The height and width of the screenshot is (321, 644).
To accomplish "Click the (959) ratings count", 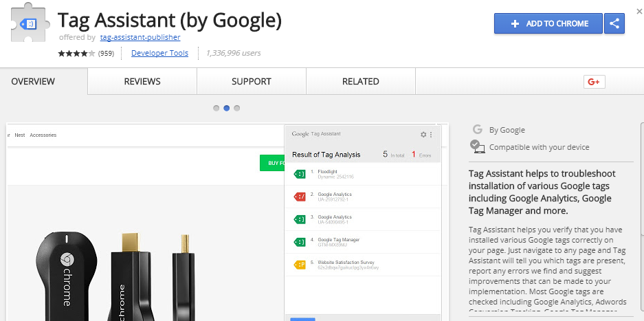I will pyautogui.click(x=106, y=53).
